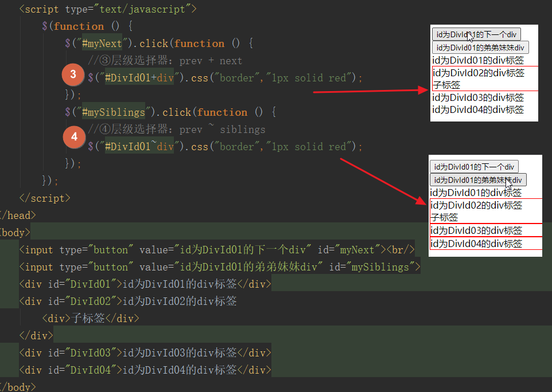
Task: Click the <div id="DivId04"> code line
Action: [x=145, y=370]
